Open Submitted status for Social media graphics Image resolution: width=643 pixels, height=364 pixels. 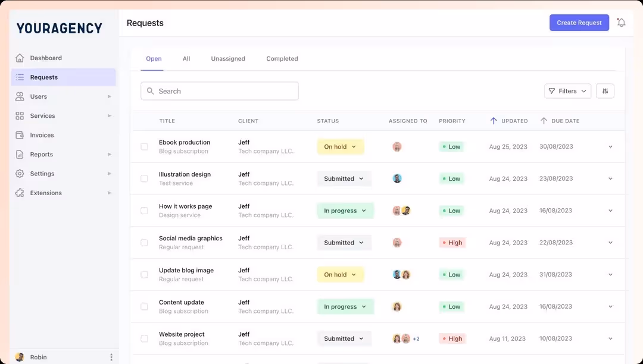tap(344, 243)
